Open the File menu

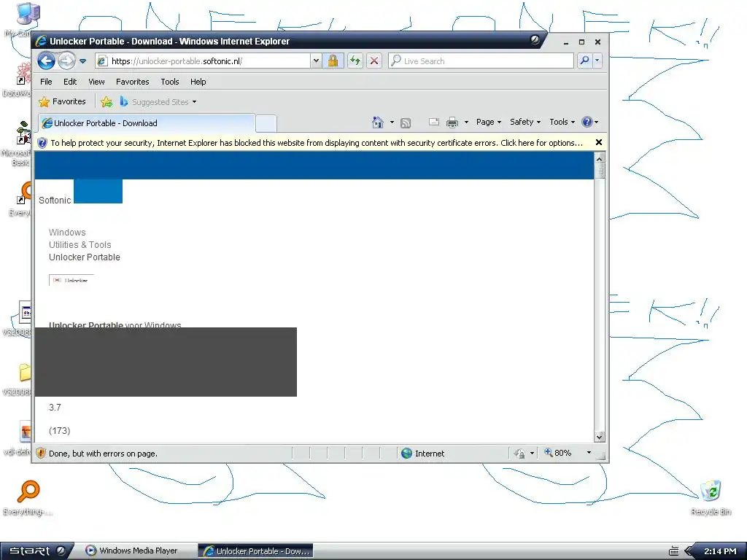[46, 82]
